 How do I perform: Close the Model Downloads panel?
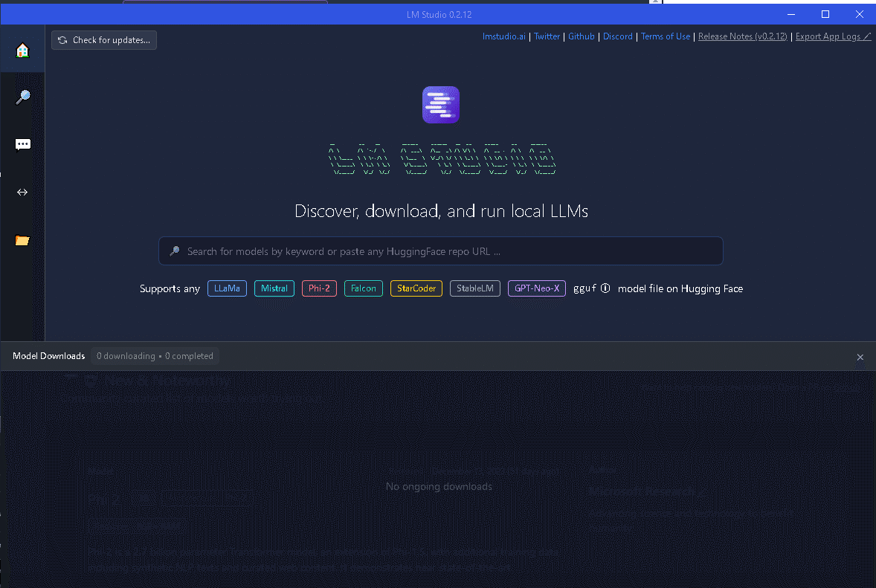click(860, 357)
